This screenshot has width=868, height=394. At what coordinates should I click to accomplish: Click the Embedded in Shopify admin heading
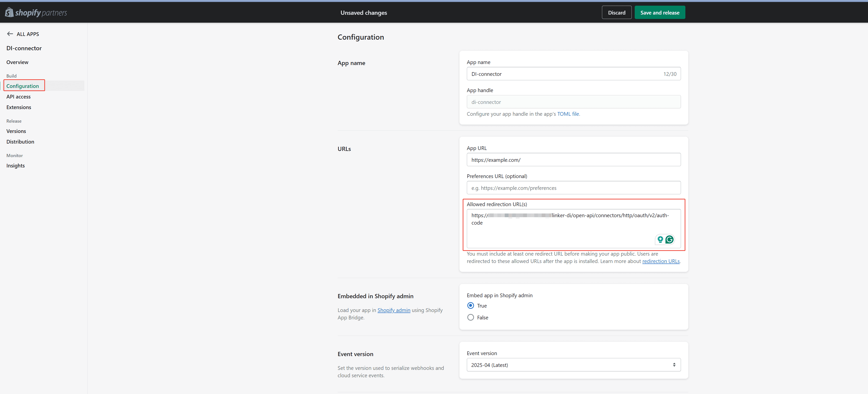[x=375, y=296]
